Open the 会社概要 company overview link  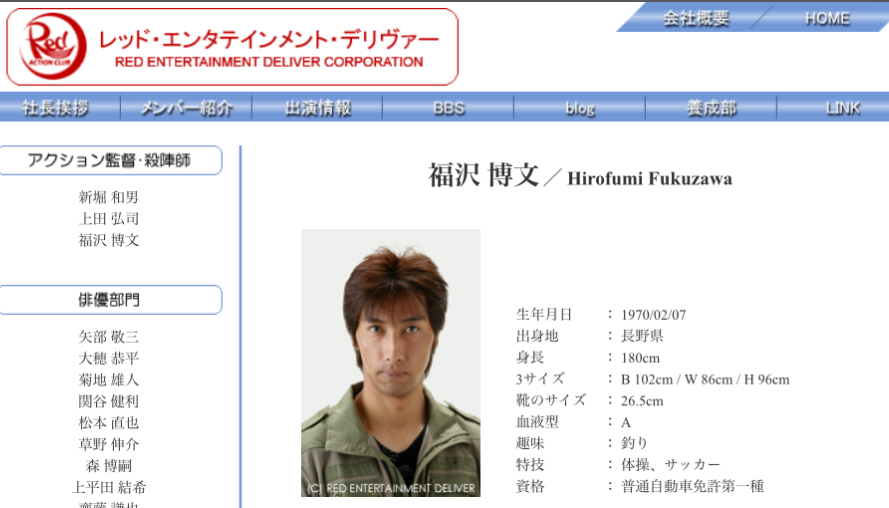(x=696, y=18)
